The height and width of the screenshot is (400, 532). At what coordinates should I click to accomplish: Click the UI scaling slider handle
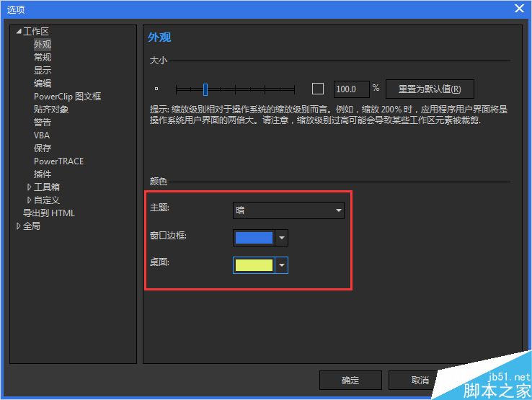(x=205, y=89)
